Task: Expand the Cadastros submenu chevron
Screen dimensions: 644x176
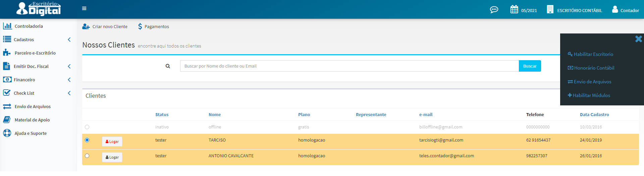Action: coord(69,39)
